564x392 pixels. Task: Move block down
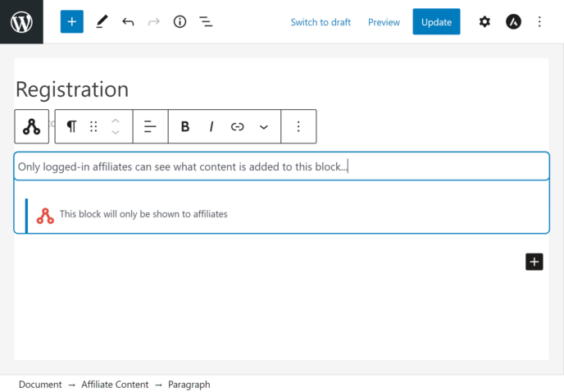pos(115,132)
